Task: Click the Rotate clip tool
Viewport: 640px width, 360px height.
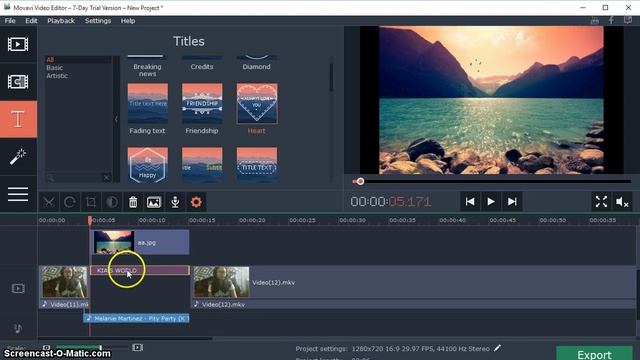Action: [70, 202]
